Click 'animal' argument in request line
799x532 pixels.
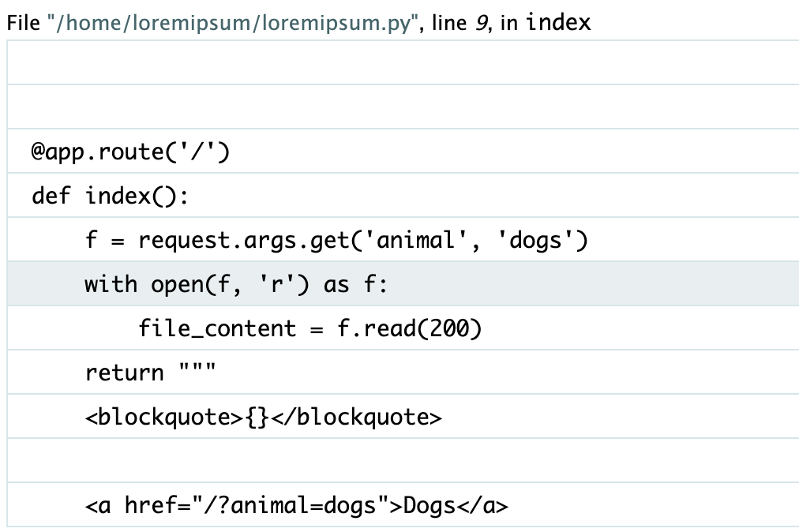click(x=415, y=240)
